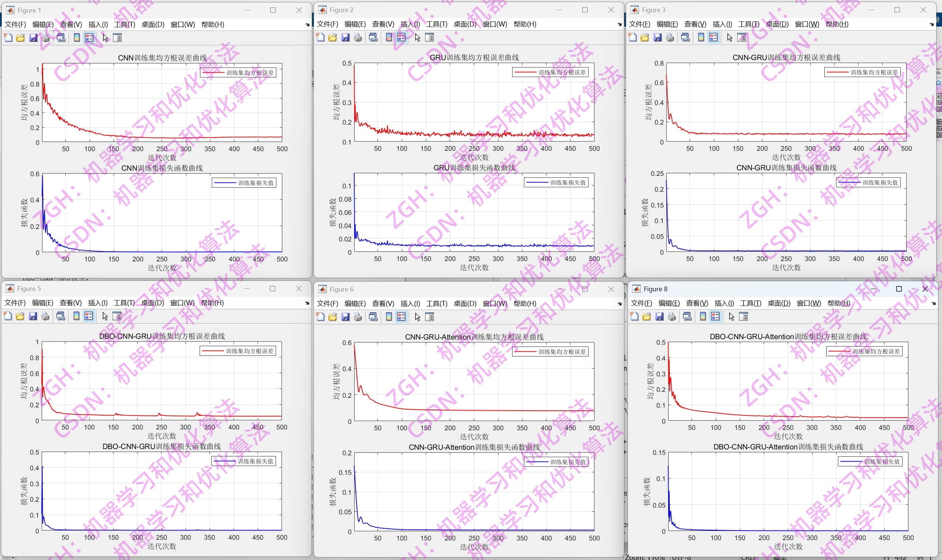
Task: Click CNN-GRU训练集均方根误差曲线 plot title in Figure 3
Action: tap(786, 58)
